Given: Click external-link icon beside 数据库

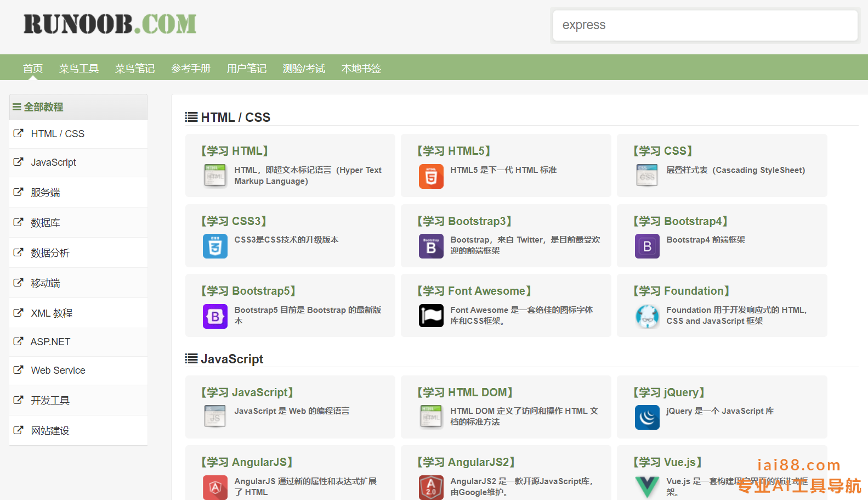Looking at the screenshot, I should pos(19,222).
